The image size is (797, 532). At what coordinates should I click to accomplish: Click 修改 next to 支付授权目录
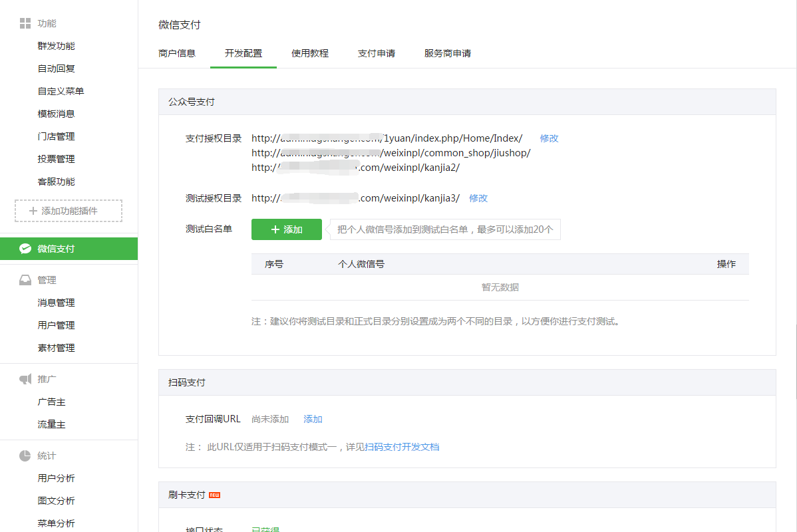coord(549,138)
